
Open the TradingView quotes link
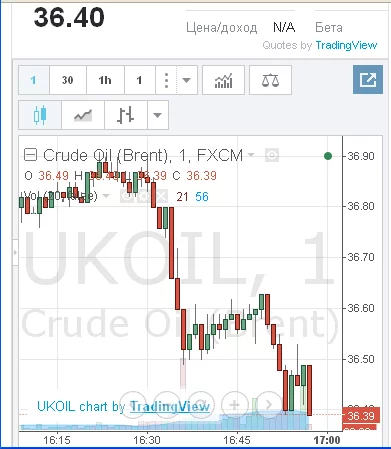point(346,45)
